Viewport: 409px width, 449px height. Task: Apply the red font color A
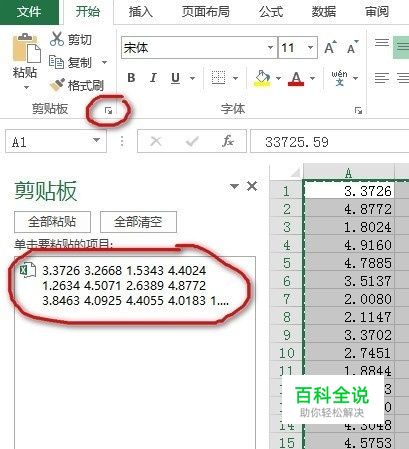(296, 79)
